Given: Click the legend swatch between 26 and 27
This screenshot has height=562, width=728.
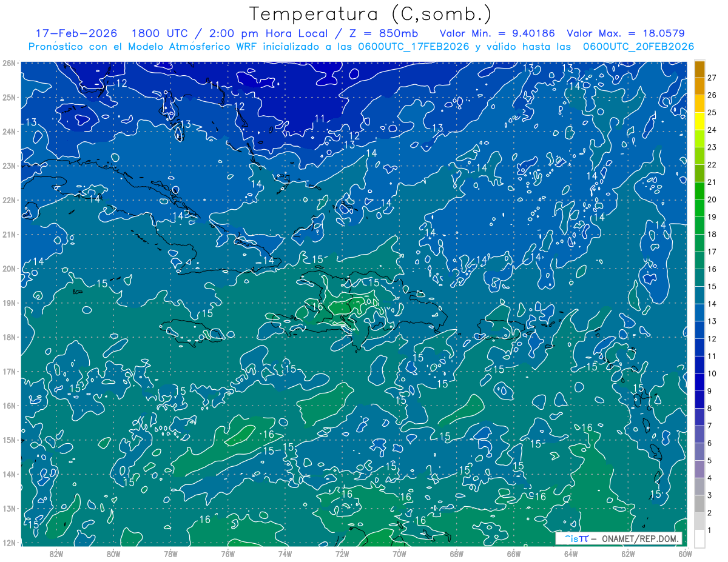Looking at the screenshot, I should pos(699,87).
